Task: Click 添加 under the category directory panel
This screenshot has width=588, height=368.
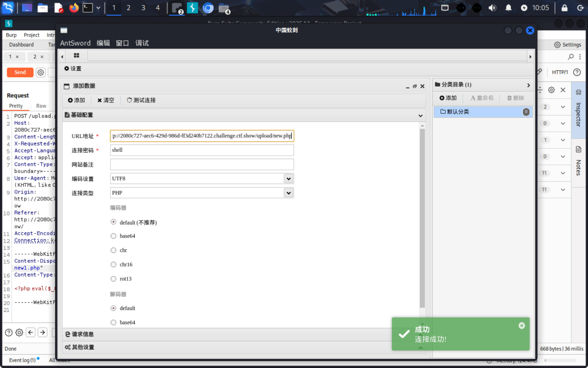Action: tap(448, 98)
